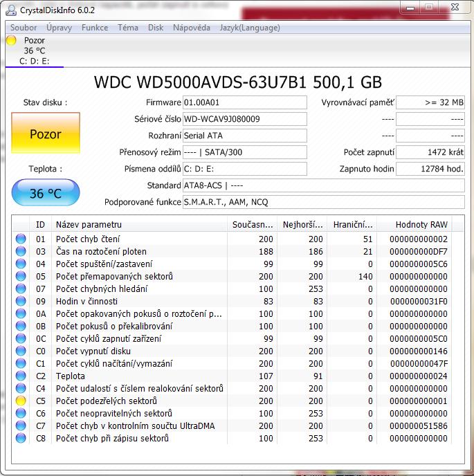
Task: Click RAW value 0000000031F0
Action: [x=419, y=301]
